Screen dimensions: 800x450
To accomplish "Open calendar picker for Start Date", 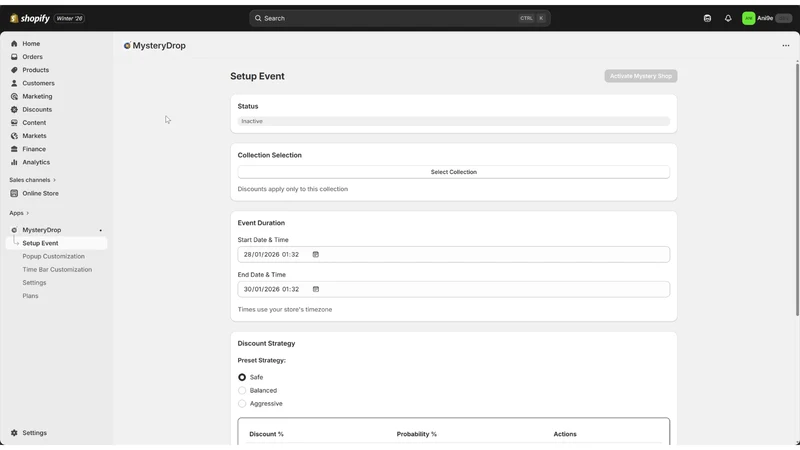I will tap(316, 255).
